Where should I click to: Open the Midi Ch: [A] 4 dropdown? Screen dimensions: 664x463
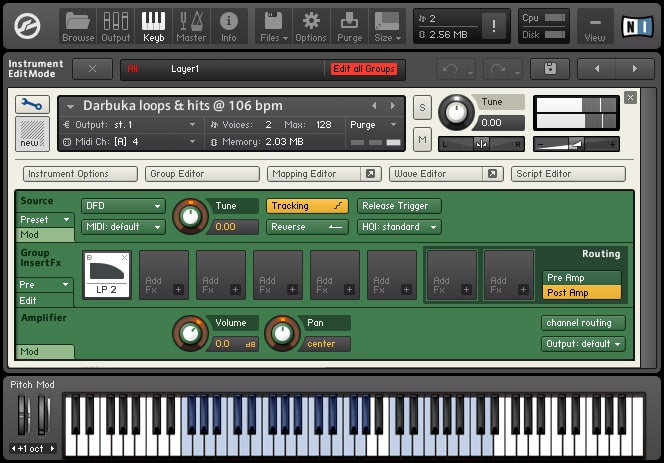pos(130,141)
